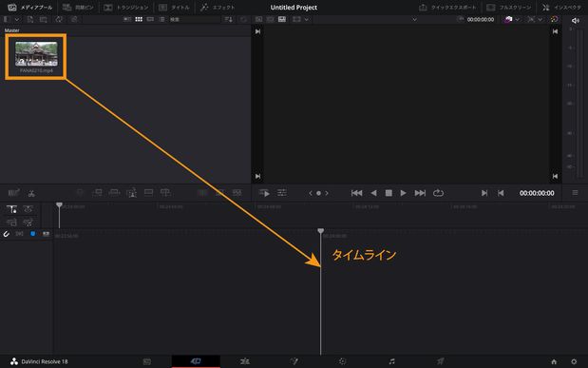Play the timeline forward
Image resolution: width=588 pixels, height=368 pixels.
(403, 193)
